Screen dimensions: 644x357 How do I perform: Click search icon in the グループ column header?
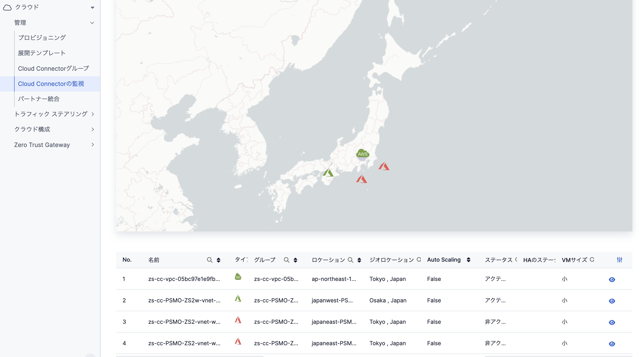click(286, 260)
